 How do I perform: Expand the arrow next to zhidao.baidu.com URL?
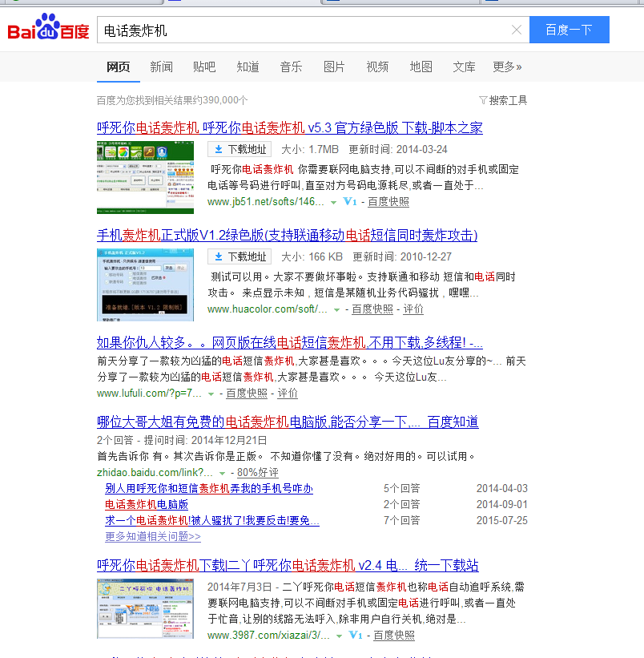(x=222, y=474)
